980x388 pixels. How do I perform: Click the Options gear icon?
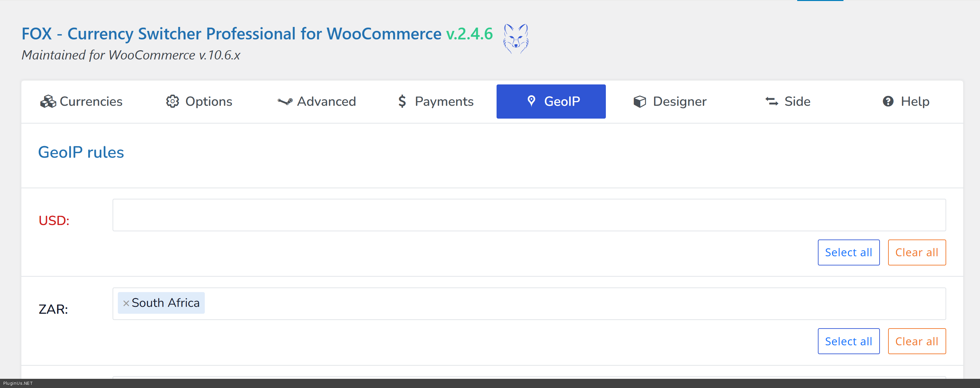click(x=172, y=101)
